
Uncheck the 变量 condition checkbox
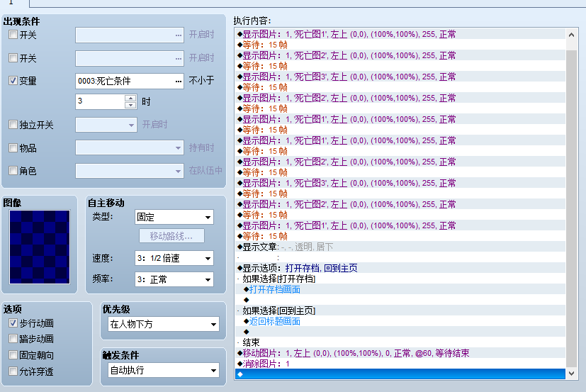13,80
